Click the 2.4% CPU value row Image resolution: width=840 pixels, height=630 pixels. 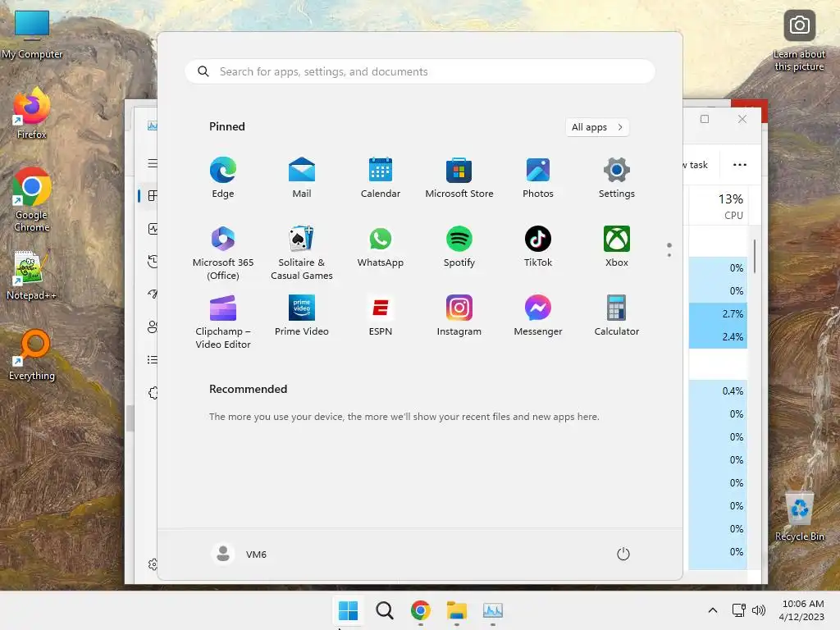[x=718, y=337]
